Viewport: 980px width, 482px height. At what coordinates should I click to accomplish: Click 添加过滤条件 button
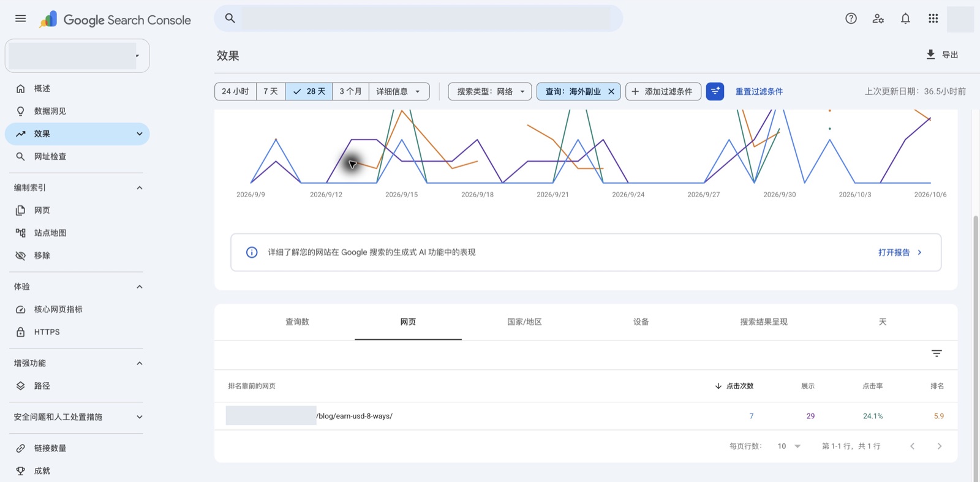tap(663, 91)
